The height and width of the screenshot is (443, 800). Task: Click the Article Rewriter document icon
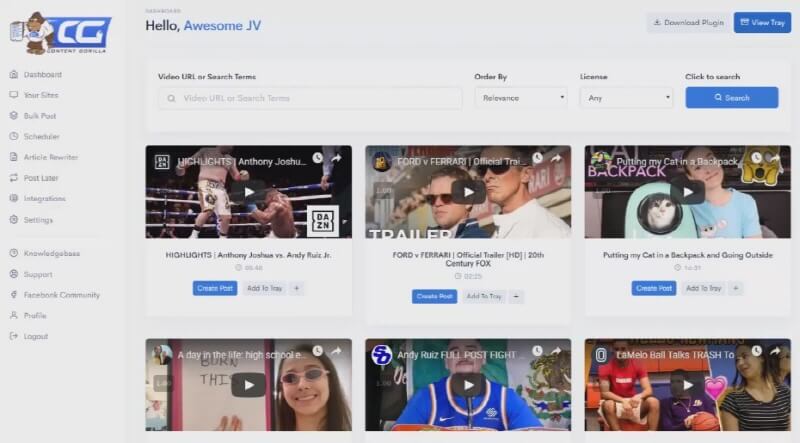(14, 157)
